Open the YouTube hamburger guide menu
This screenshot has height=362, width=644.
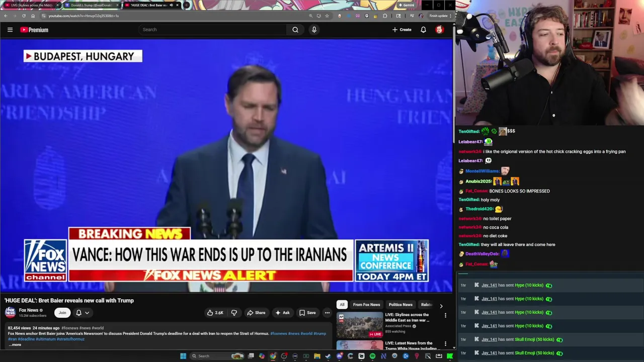[x=10, y=30]
